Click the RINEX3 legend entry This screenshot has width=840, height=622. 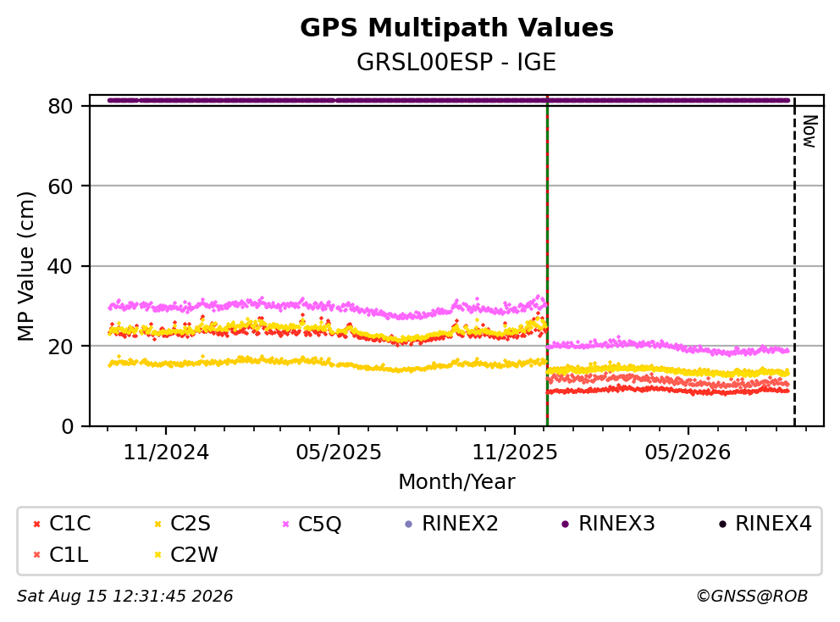click(x=608, y=524)
